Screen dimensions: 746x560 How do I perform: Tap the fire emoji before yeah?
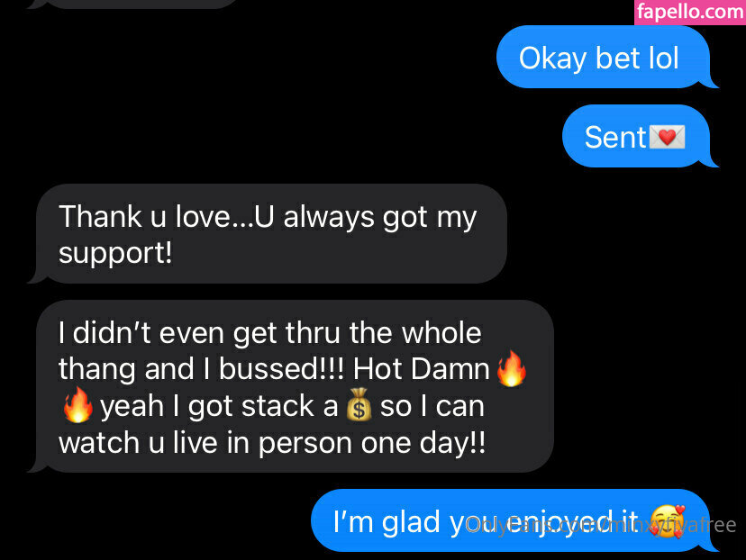click(78, 405)
